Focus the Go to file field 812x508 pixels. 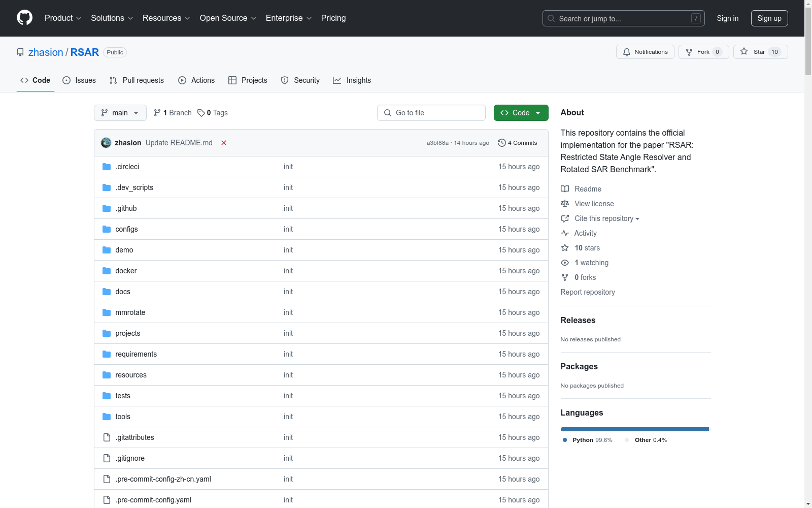[431, 113]
